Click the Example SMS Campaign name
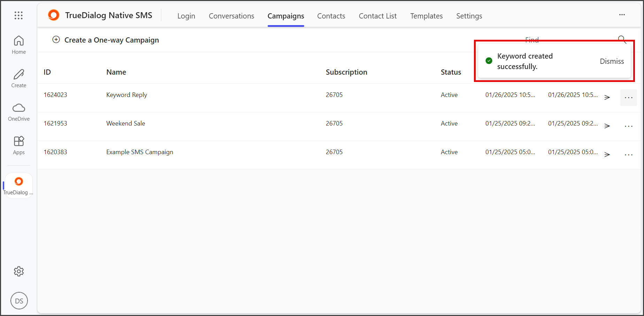Screen dimensions: 644x316 pyautogui.click(x=140, y=152)
